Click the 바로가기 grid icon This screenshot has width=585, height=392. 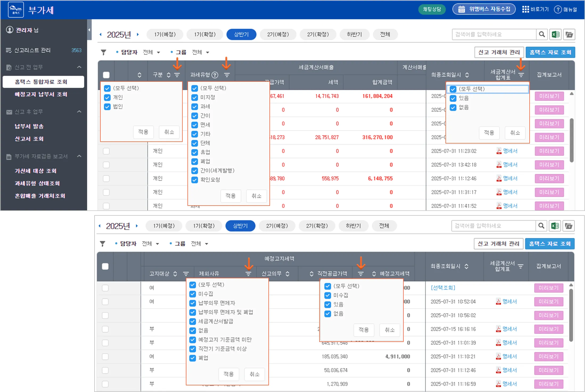tap(525, 9)
